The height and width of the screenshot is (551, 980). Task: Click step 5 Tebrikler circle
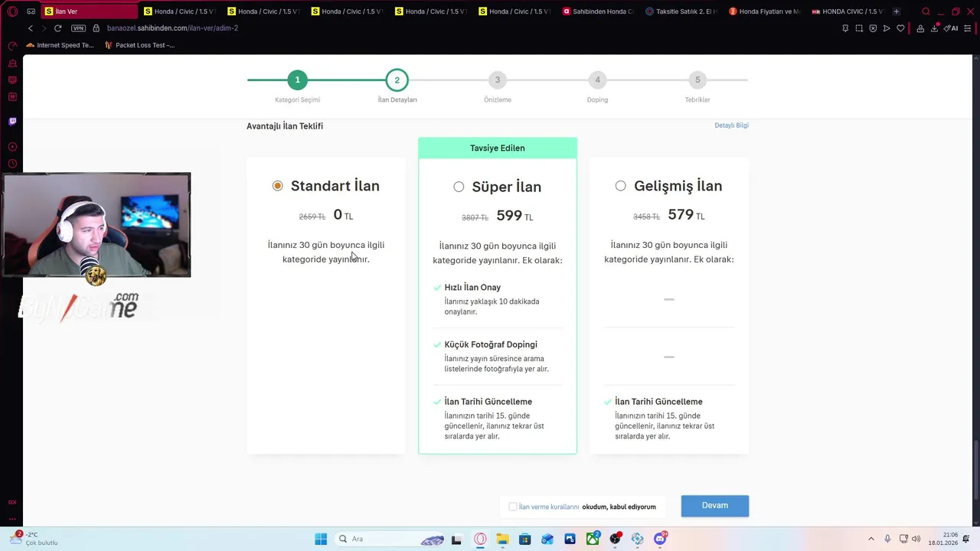697,80
